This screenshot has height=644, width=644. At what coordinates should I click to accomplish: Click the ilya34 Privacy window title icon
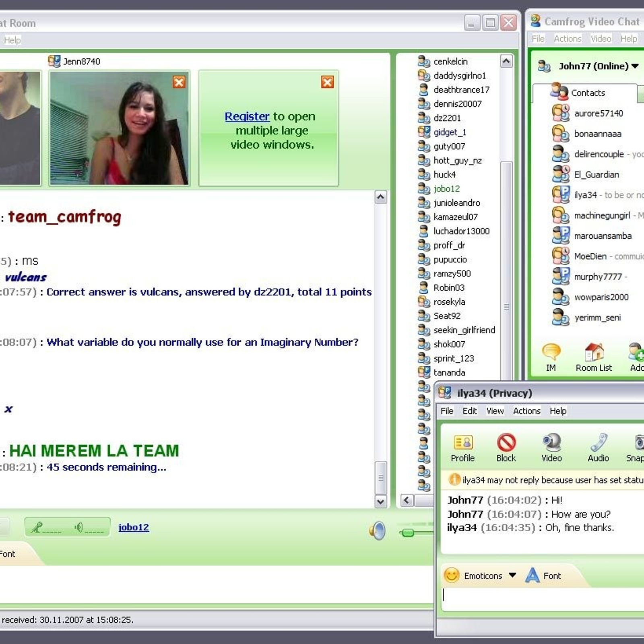tap(445, 392)
